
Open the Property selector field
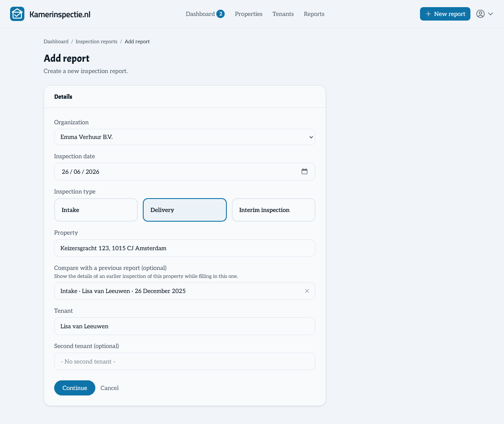185,248
